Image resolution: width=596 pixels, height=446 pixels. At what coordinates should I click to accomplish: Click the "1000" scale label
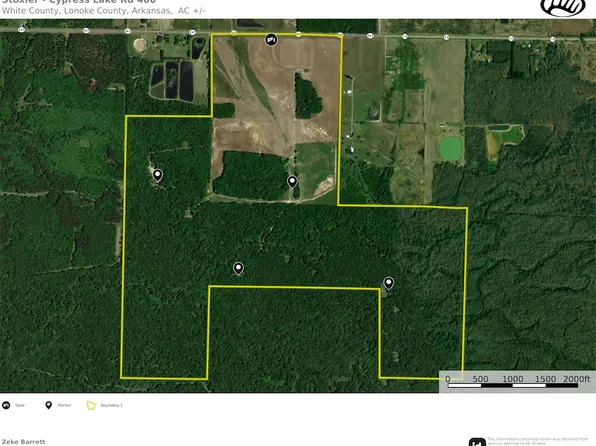pyautogui.click(x=513, y=379)
